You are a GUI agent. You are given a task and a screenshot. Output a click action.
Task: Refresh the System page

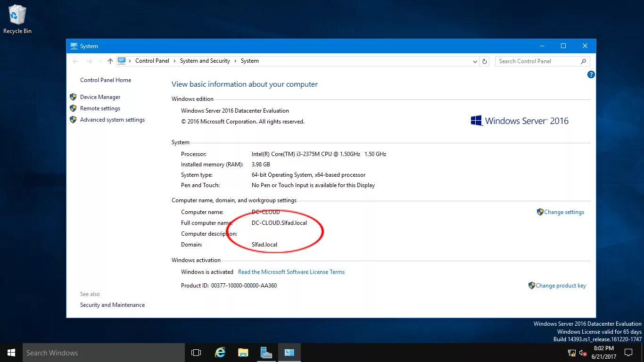click(x=485, y=61)
